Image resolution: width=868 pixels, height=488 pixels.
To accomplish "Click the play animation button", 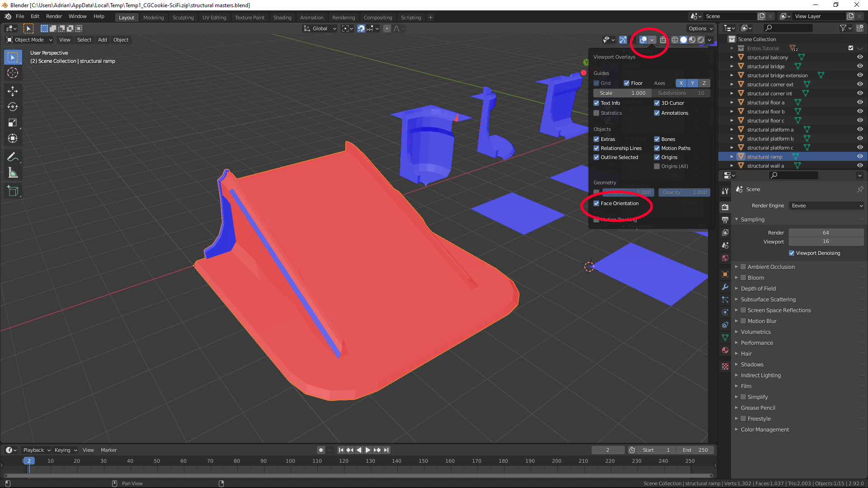I will pos(368,450).
